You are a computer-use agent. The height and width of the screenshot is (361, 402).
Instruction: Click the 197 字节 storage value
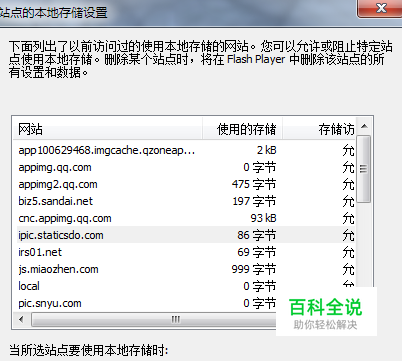pyautogui.click(x=254, y=201)
